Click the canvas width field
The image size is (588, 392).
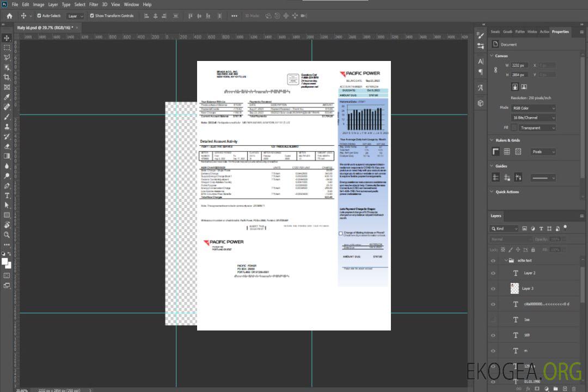tap(519, 65)
